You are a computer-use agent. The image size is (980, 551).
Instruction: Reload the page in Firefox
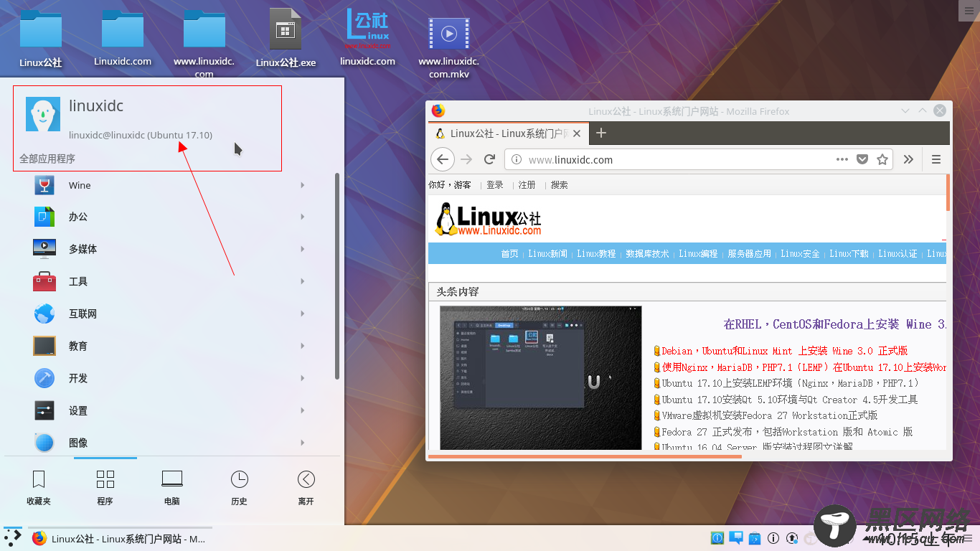coord(489,159)
